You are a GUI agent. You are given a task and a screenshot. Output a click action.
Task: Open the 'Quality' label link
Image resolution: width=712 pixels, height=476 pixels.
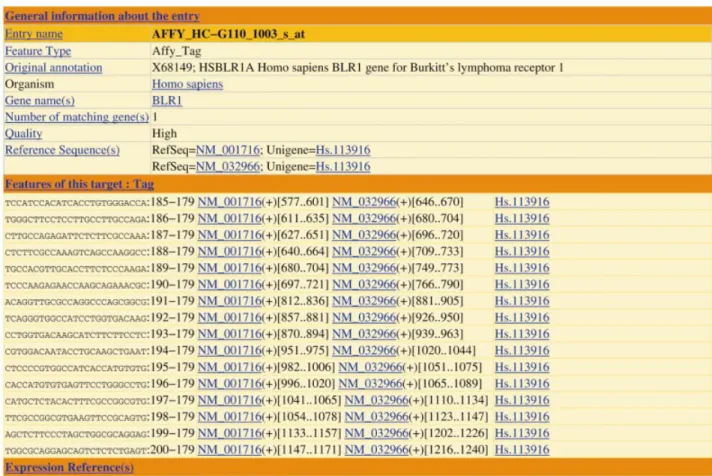coord(24,134)
